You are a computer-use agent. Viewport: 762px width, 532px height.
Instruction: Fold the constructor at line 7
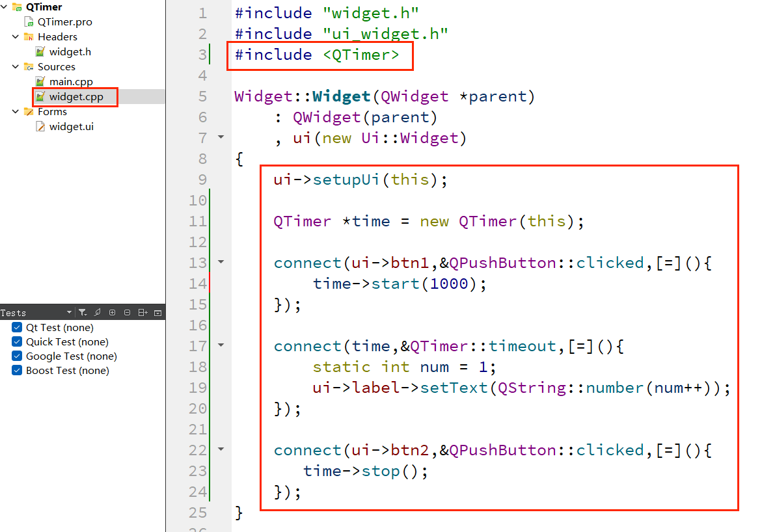pyautogui.click(x=221, y=137)
